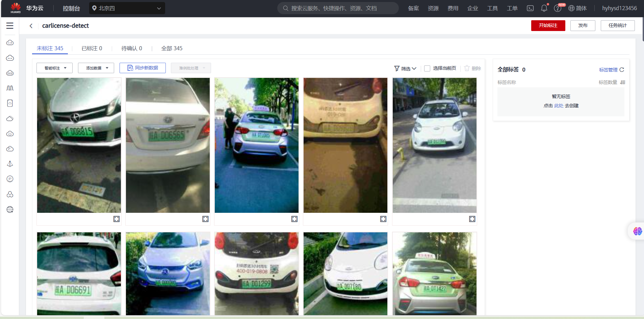
Task: Open the circled IP sidebar icon
Action: pyautogui.click(x=10, y=179)
